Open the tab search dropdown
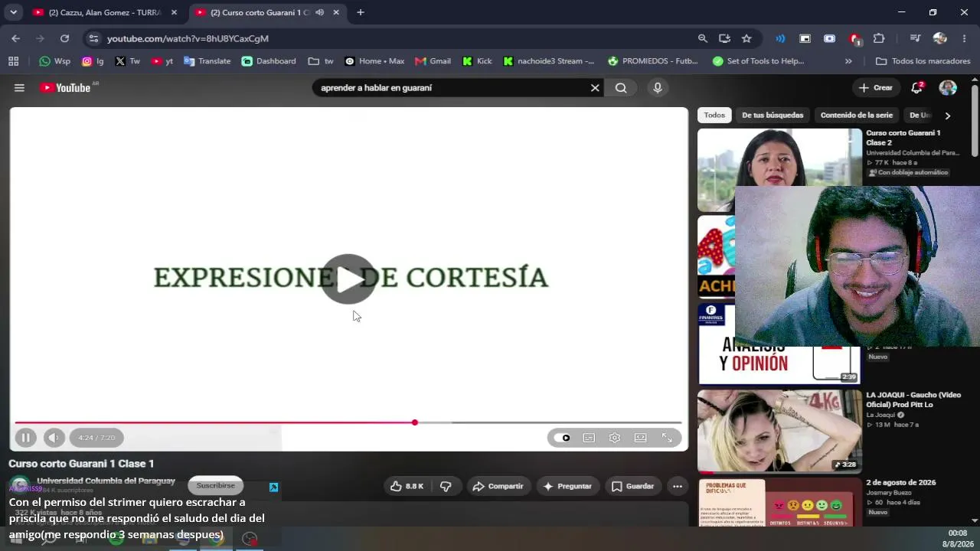980x551 pixels. pyautogui.click(x=13, y=12)
